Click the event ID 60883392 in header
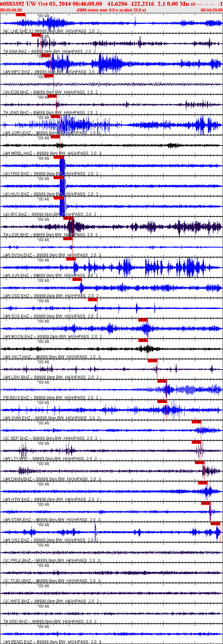 (x=12, y=4)
